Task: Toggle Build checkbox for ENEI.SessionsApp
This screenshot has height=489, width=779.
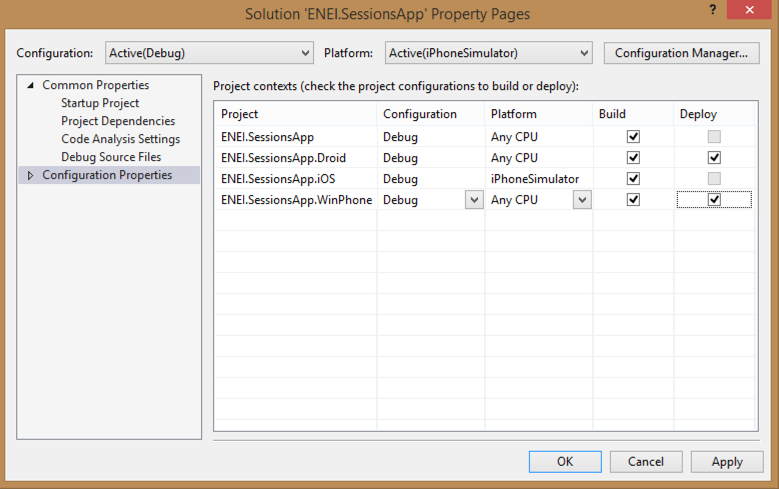Action: [x=632, y=136]
